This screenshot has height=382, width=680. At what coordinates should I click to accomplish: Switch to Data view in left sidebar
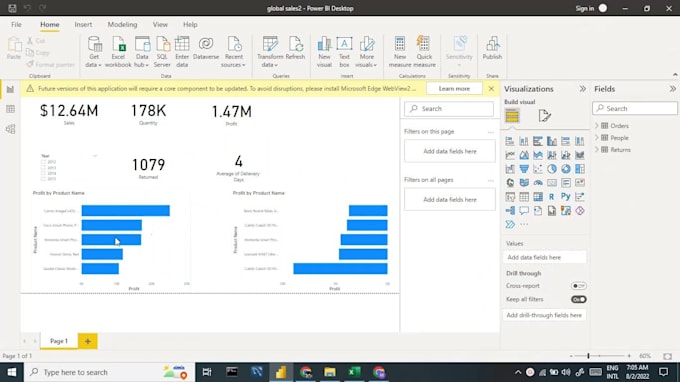[x=10, y=109]
